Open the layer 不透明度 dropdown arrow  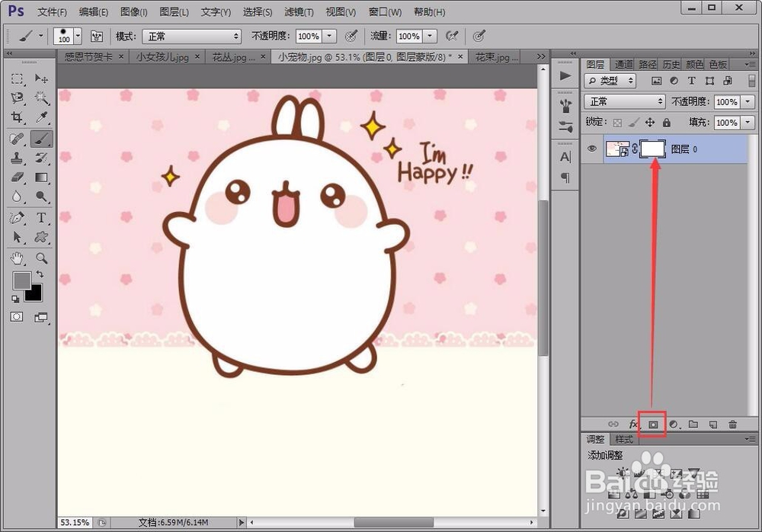[x=748, y=102]
